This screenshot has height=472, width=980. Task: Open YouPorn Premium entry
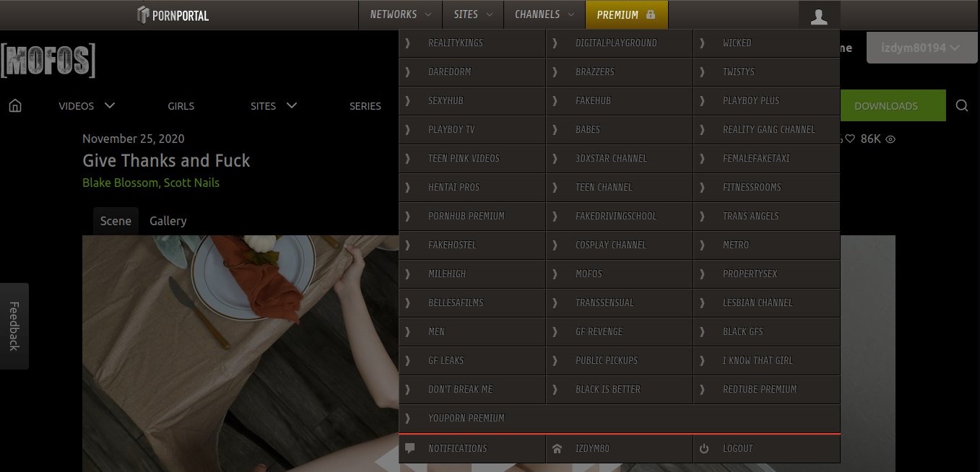point(620,418)
